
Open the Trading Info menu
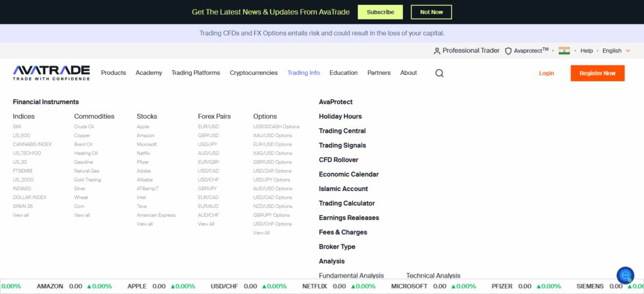click(304, 73)
